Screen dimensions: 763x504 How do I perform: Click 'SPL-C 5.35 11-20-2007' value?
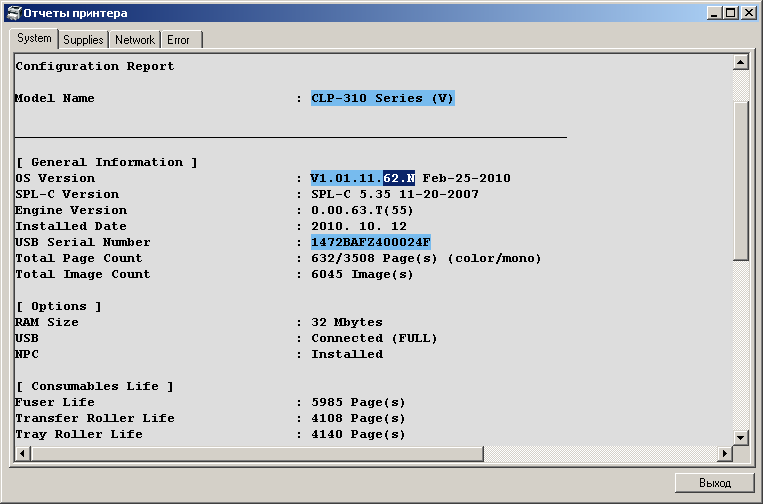(395, 194)
